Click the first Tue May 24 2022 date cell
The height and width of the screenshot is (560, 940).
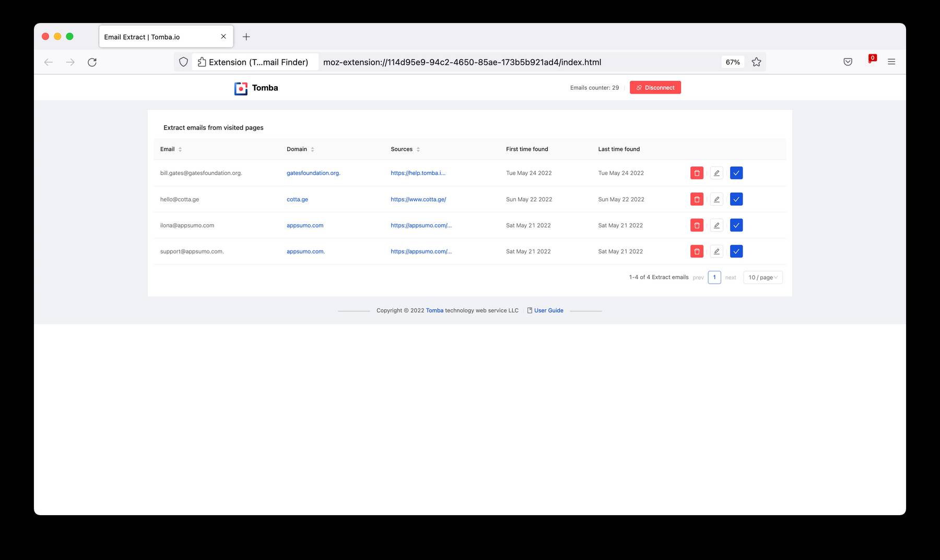tap(528, 173)
